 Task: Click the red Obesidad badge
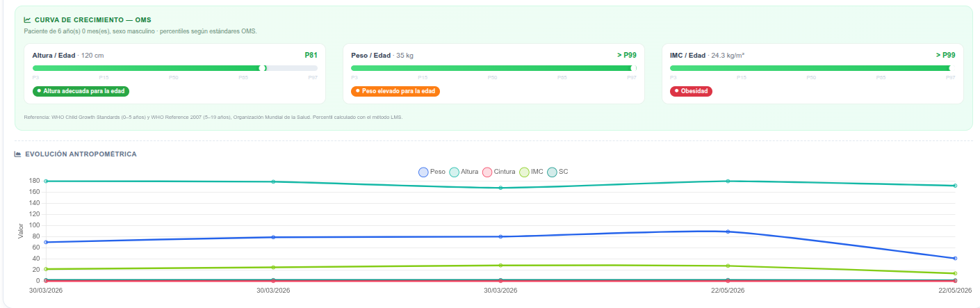pyautogui.click(x=691, y=91)
